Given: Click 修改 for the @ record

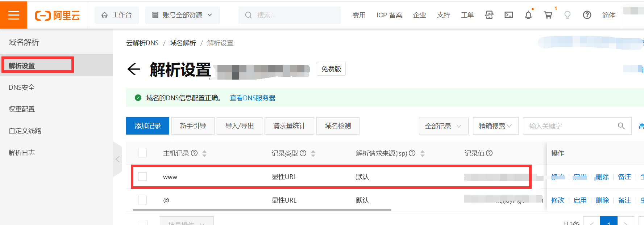Looking at the screenshot, I should (558, 200).
